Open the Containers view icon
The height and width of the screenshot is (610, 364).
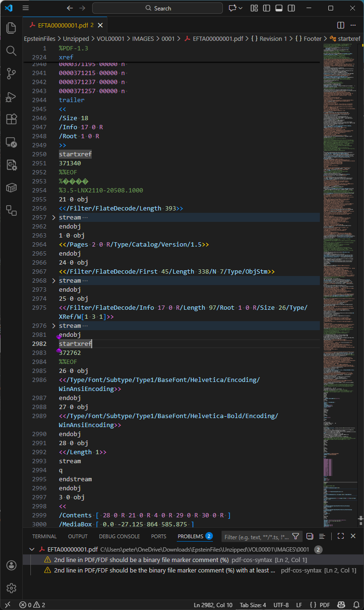point(11,187)
